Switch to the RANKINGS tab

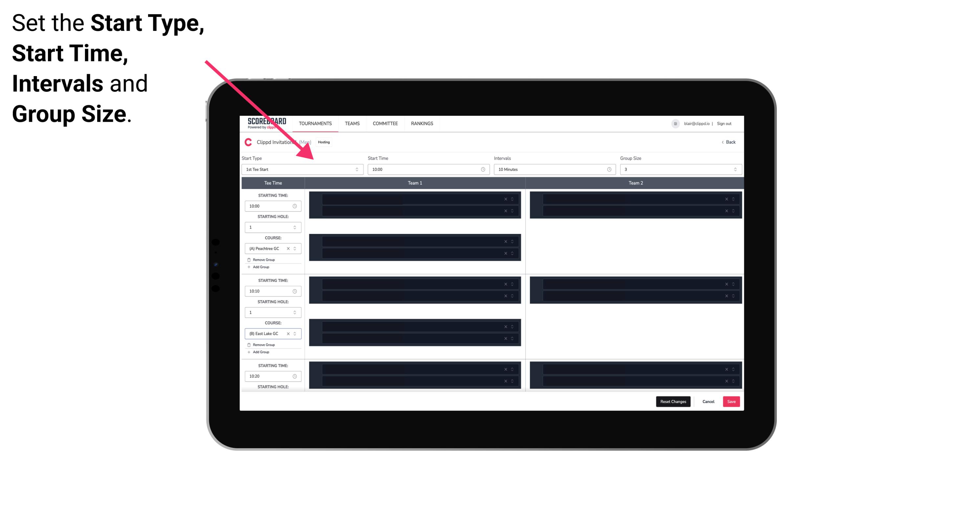click(422, 123)
